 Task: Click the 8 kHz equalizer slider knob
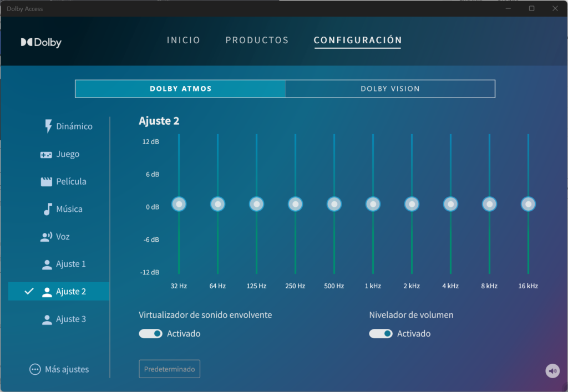pyautogui.click(x=489, y=204)
